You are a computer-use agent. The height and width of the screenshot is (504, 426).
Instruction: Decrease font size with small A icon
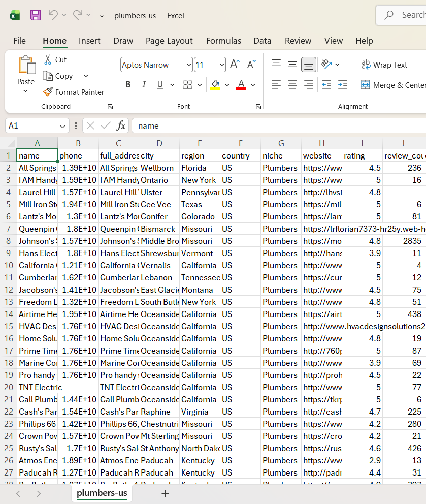click(x=251, y=65)
